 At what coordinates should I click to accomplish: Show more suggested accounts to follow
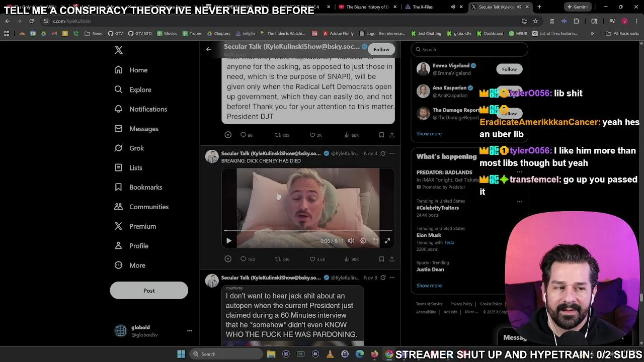(429, 134)
